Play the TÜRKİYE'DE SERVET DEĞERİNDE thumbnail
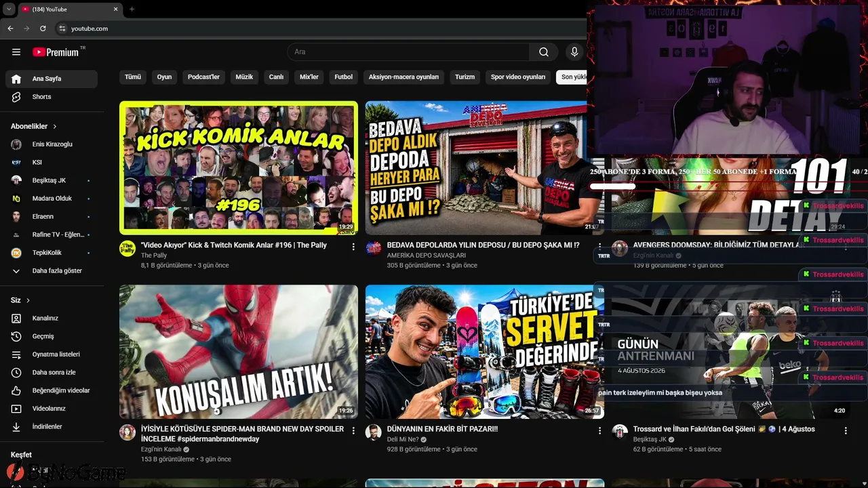 tap(484, 352)
